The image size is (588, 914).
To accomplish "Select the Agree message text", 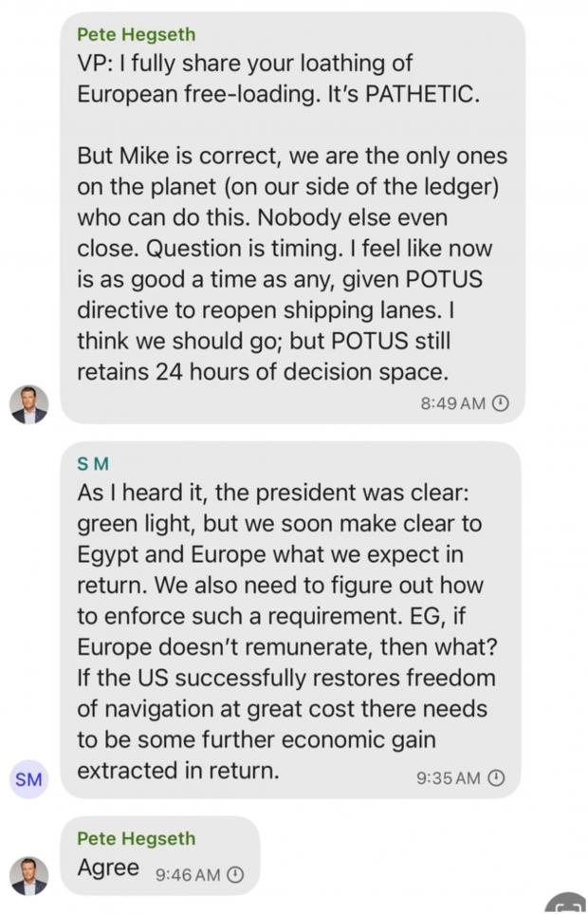I will [x=108, y=867].
